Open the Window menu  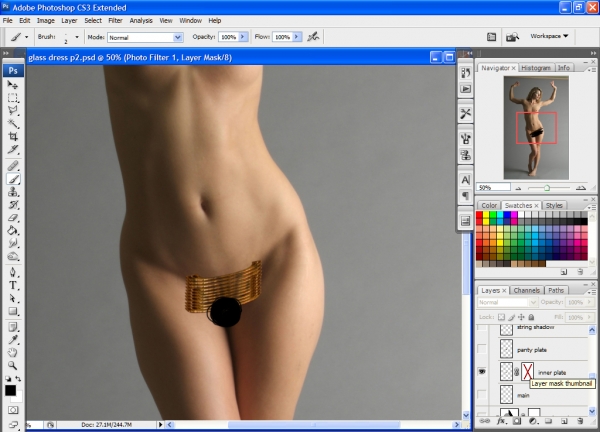click(x=191, y=21)
